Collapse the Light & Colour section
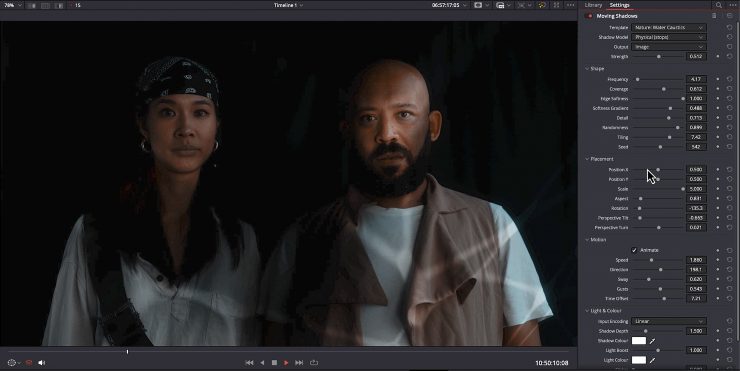Image resolution: width=740 pixels, height=371 pixels. tap(587, 311)
